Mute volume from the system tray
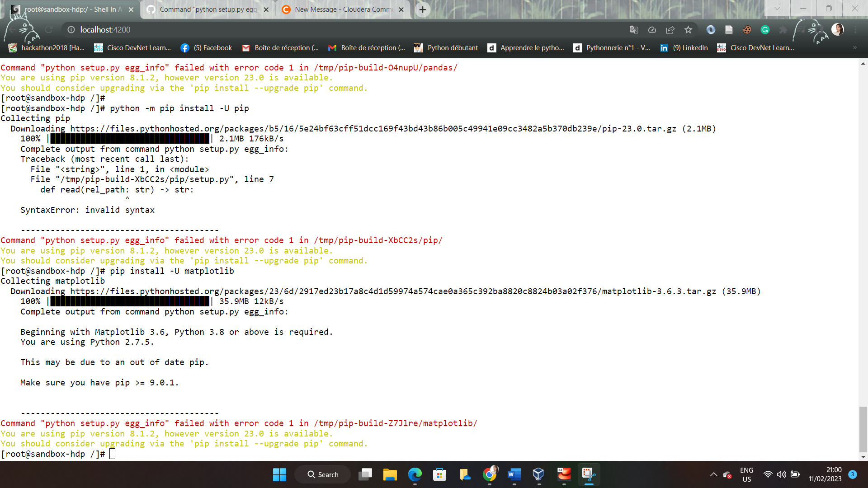868x488 pixels. tap(782, 474)
